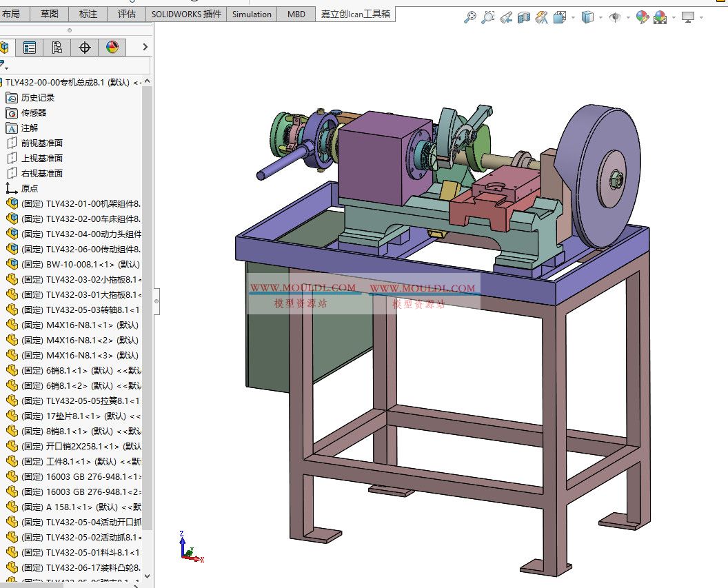Collapse the FeatureManager panel with the arrow
Screen dimensions: 728x588
145,47
